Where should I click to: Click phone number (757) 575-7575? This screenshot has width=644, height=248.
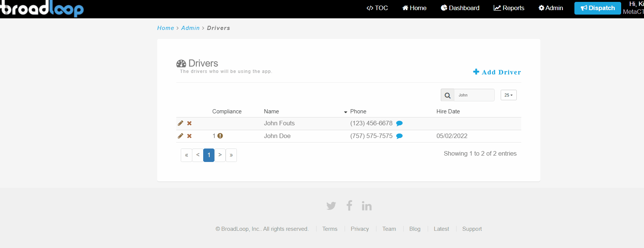(x=371, y=136)
